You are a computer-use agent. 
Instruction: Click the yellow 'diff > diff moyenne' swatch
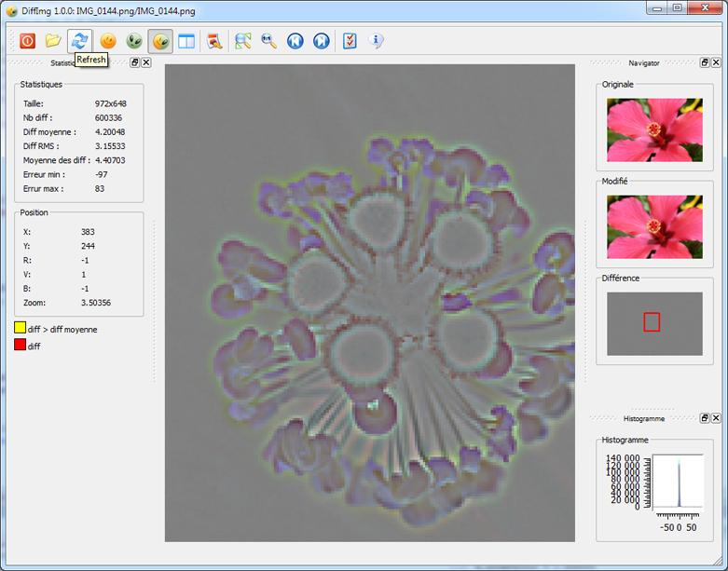(20, 329)
